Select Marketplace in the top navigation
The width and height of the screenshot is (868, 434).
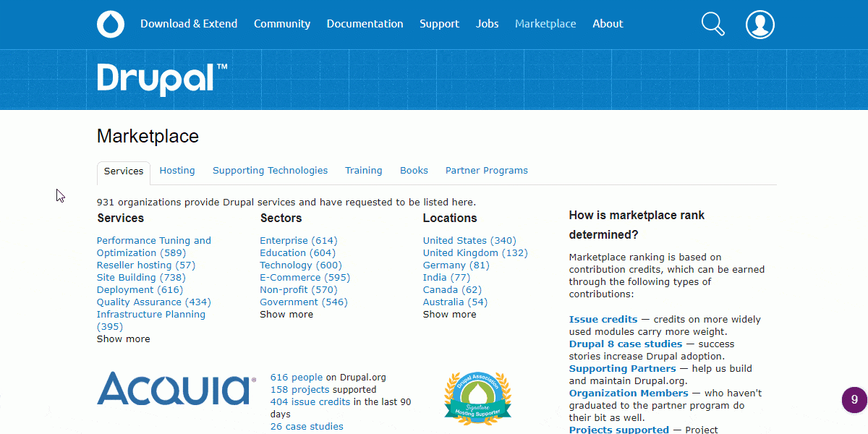click(545, 24)
